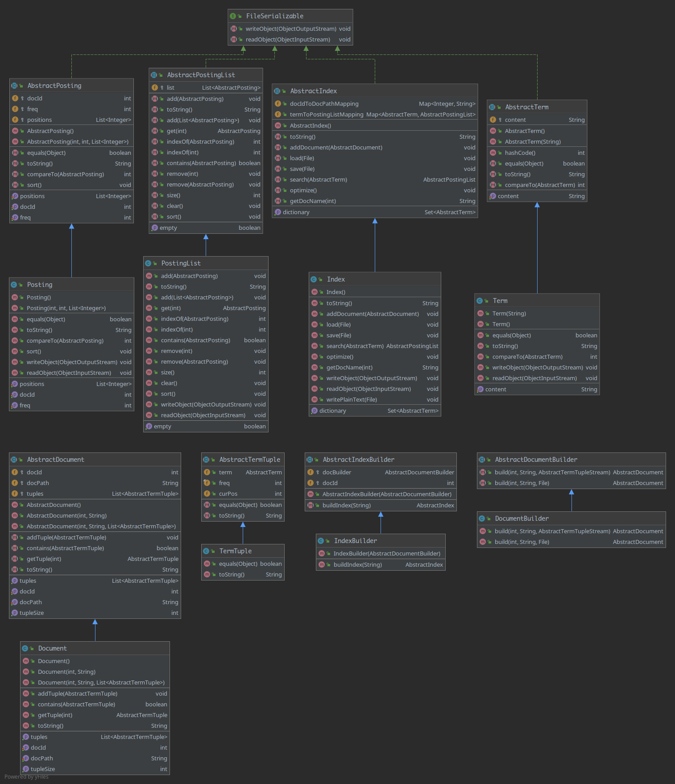The width and height of the screenshot is (675, 784).
Task: Click the Posting class icon
Action: click(x=14, y=285)
